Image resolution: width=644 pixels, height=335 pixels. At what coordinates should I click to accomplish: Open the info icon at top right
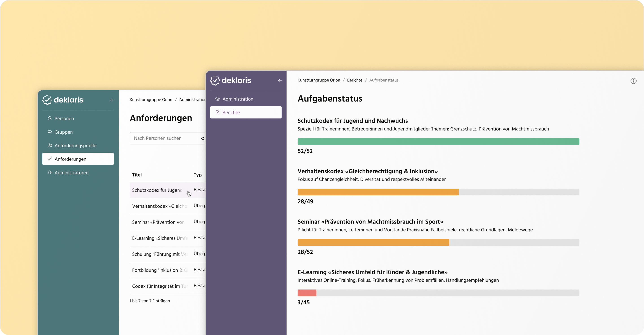pos(634,81)
